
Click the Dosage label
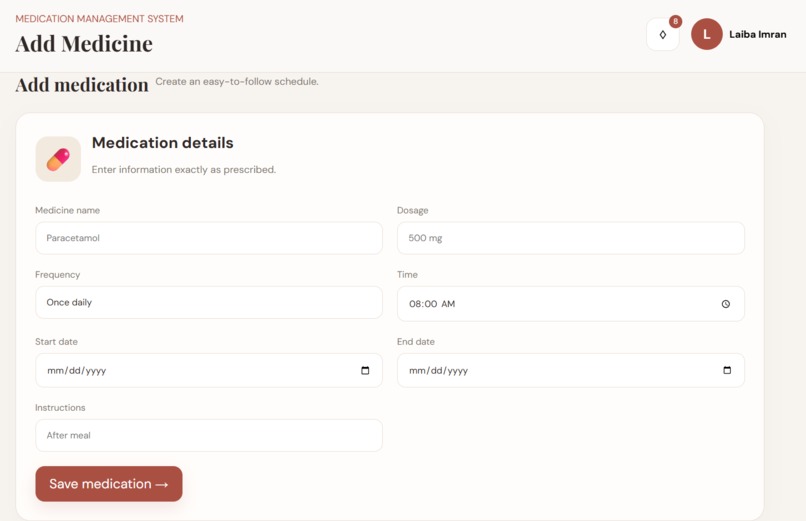pyautogui.click(x=412, y=211)
